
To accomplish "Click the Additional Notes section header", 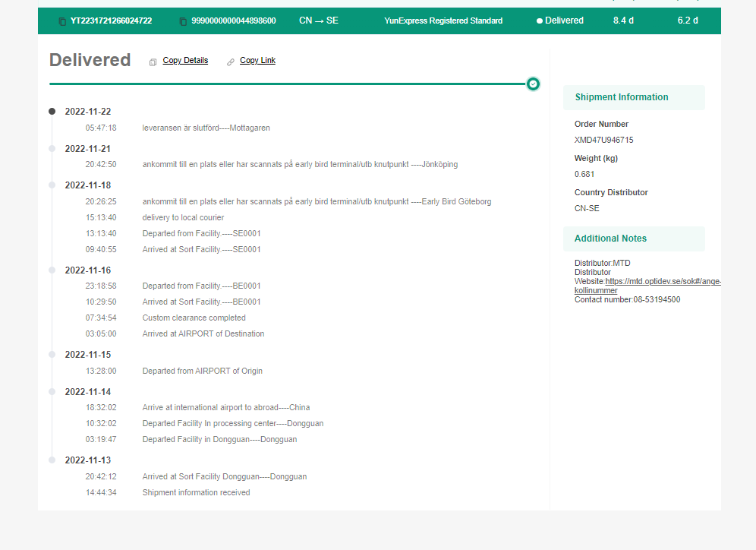I will point(633,239).
